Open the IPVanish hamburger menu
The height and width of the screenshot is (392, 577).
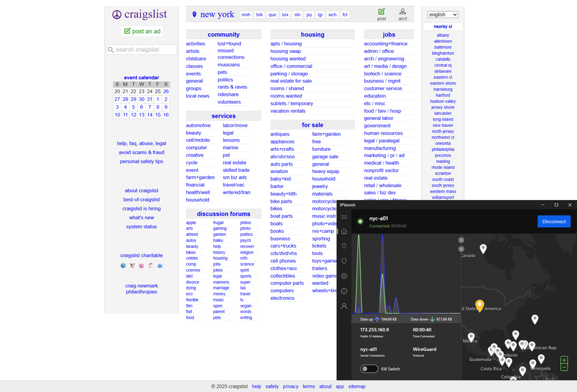344,217
